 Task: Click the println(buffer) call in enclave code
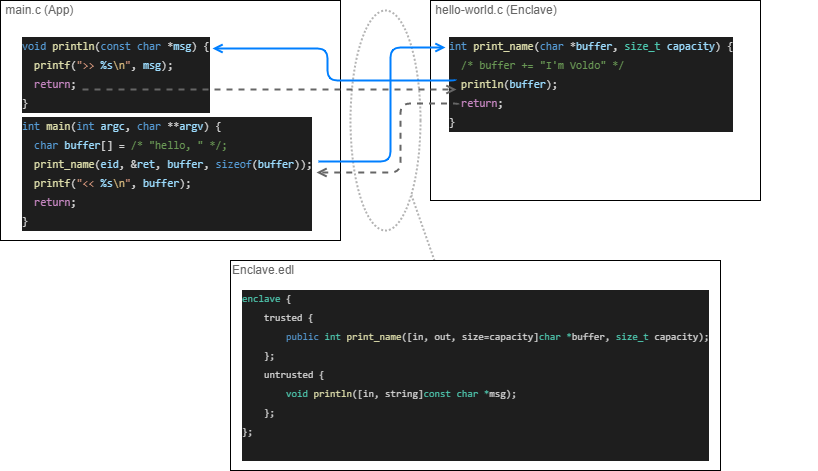pyautogui.click(x=509, y=84)
